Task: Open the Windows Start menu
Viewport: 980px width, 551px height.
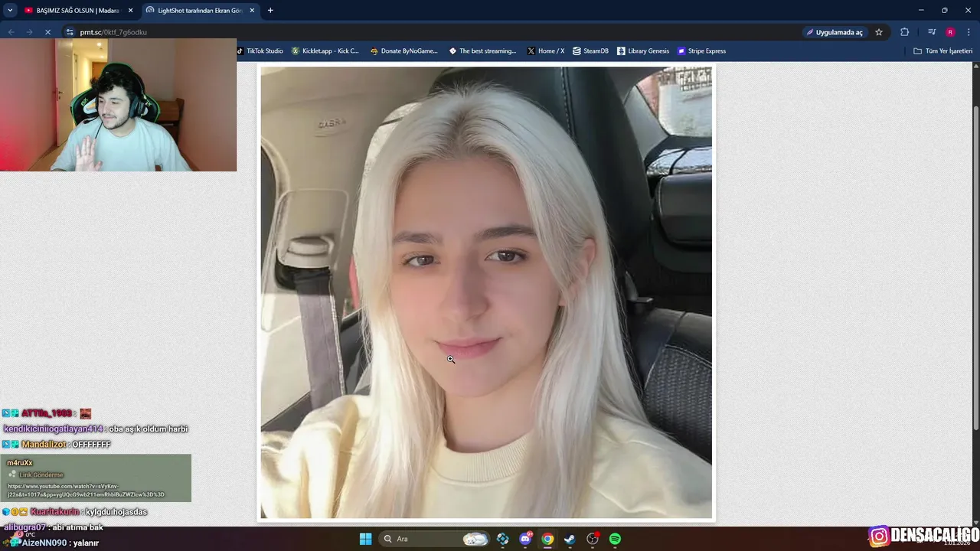Action: click(365, 539)
